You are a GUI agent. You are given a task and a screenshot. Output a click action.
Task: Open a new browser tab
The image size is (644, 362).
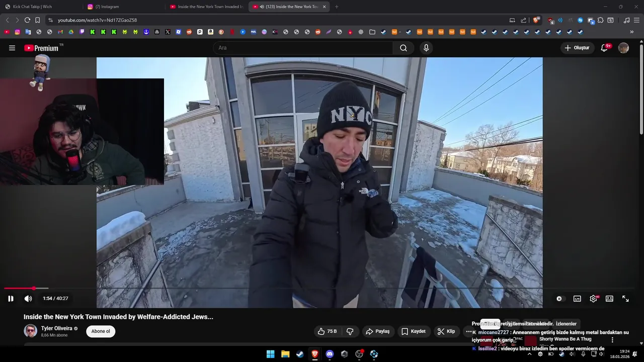point(337,7)
